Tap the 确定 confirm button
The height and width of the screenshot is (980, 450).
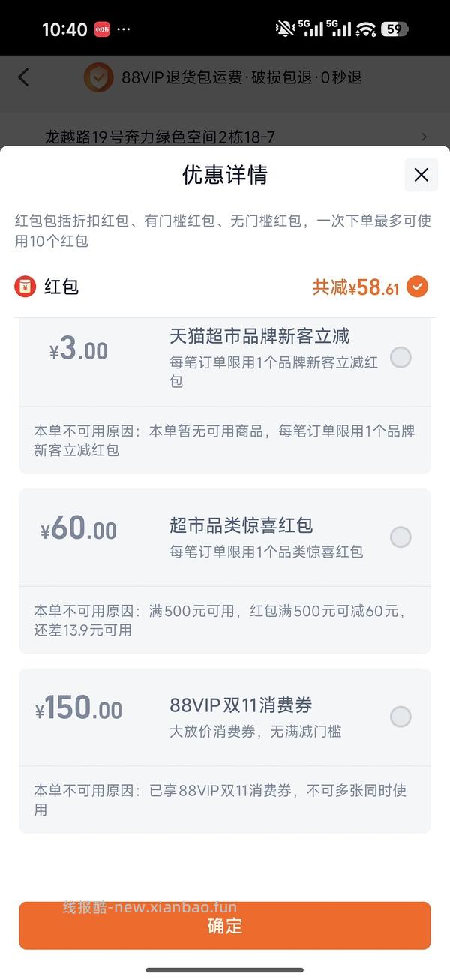tap(225, 927)
